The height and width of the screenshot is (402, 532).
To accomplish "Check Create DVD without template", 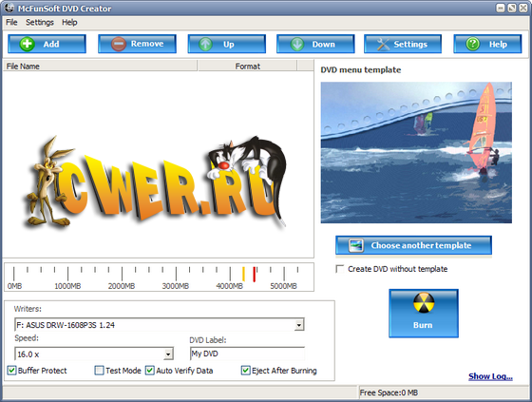I will (x=340, y=269).
